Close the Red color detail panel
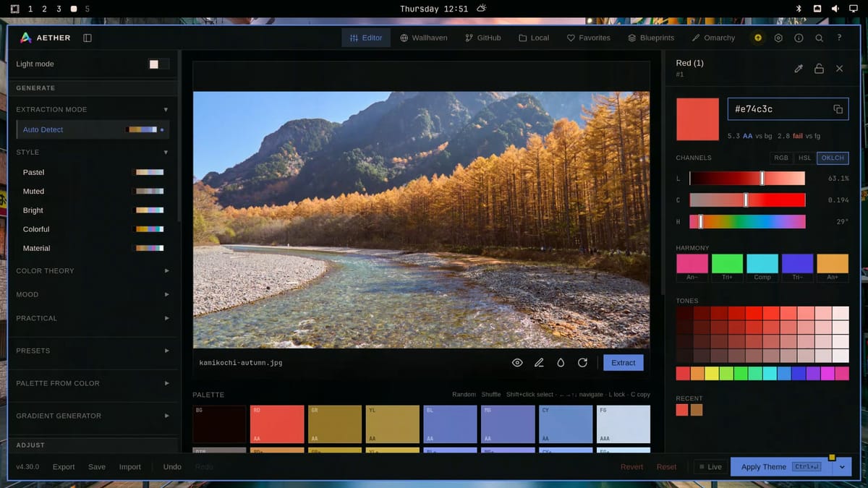This screenshot has height=488, width=868. pos(839,69)
